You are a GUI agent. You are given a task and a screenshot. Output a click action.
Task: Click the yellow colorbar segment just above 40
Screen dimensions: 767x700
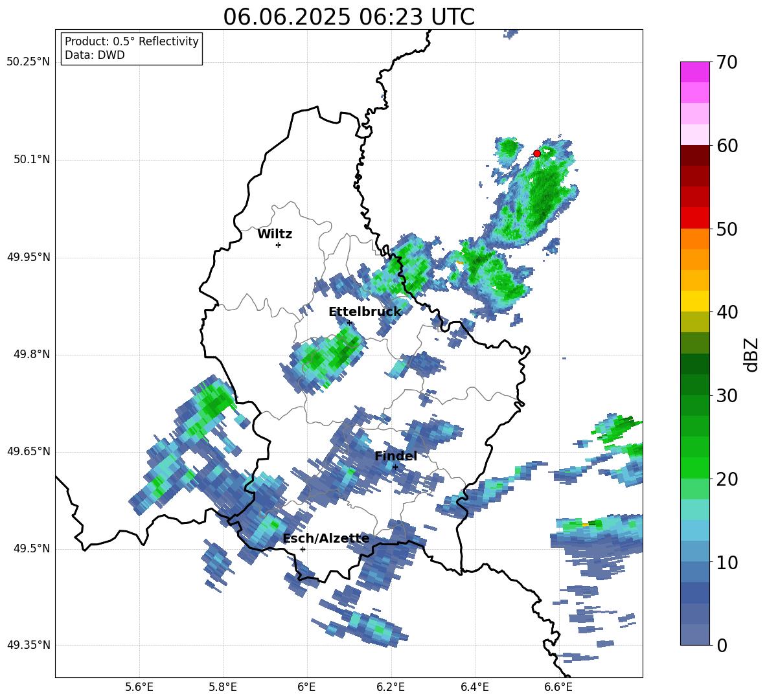[x=694, y=301]
